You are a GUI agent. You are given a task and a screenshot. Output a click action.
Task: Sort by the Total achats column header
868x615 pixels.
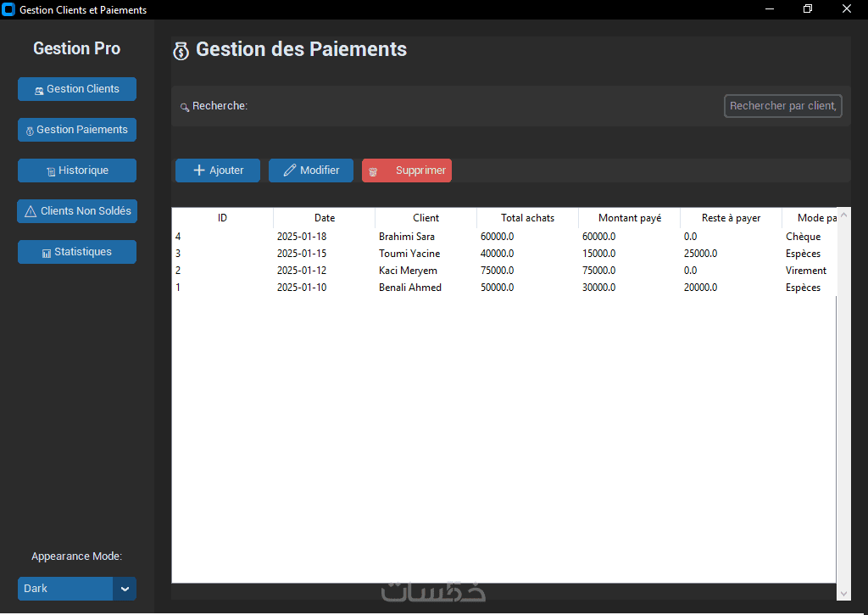click(527, 218)
